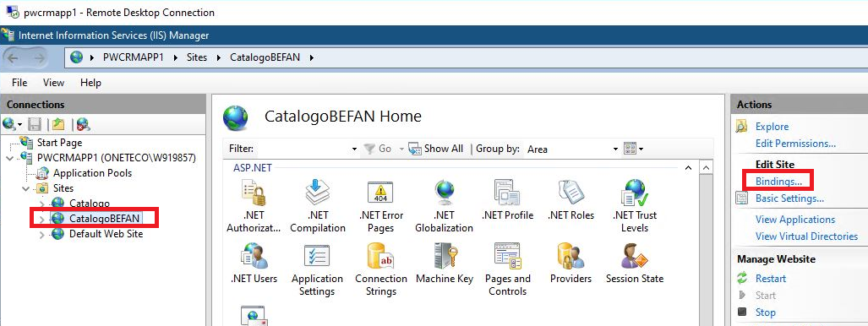Click the Up folder icon in Connections toolbar
Viewport: 868px width, 326px height.
58,124
